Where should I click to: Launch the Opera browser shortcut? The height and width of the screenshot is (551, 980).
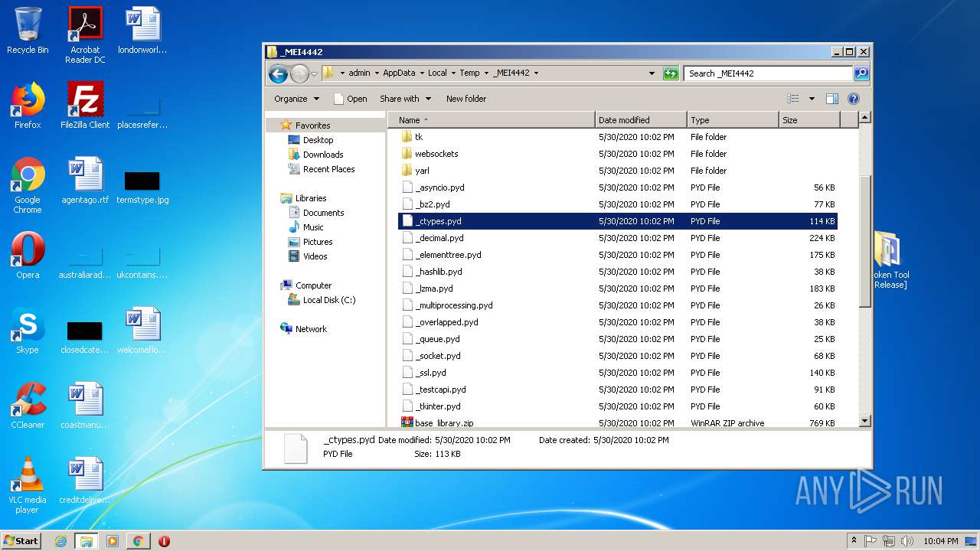tap(28, 256)
